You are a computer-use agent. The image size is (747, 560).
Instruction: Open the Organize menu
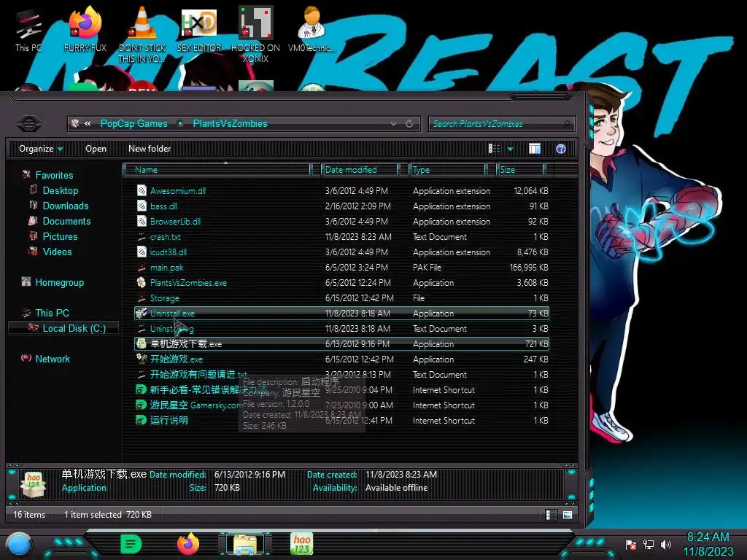tap(41, 149)
